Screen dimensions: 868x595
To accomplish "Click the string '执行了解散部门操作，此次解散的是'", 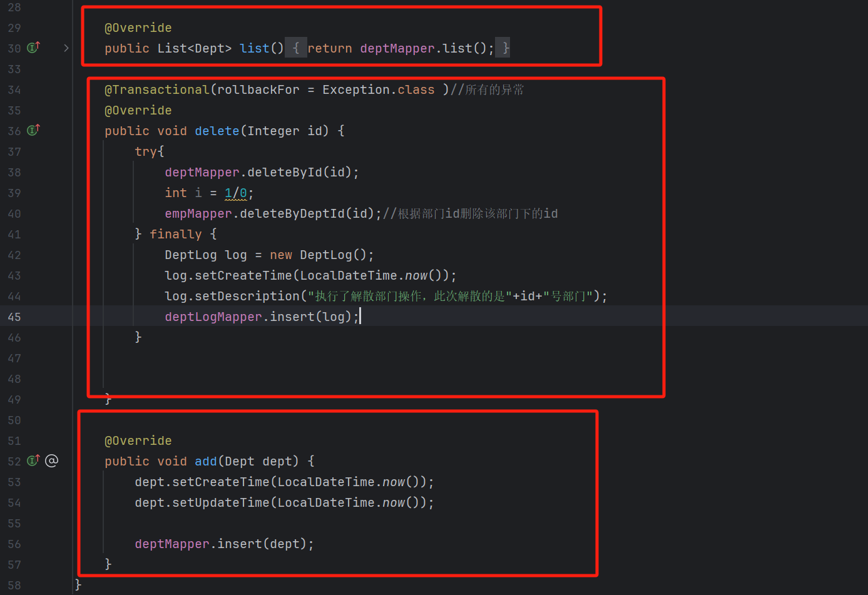I will pyautogui.click(x=410, y=296).
